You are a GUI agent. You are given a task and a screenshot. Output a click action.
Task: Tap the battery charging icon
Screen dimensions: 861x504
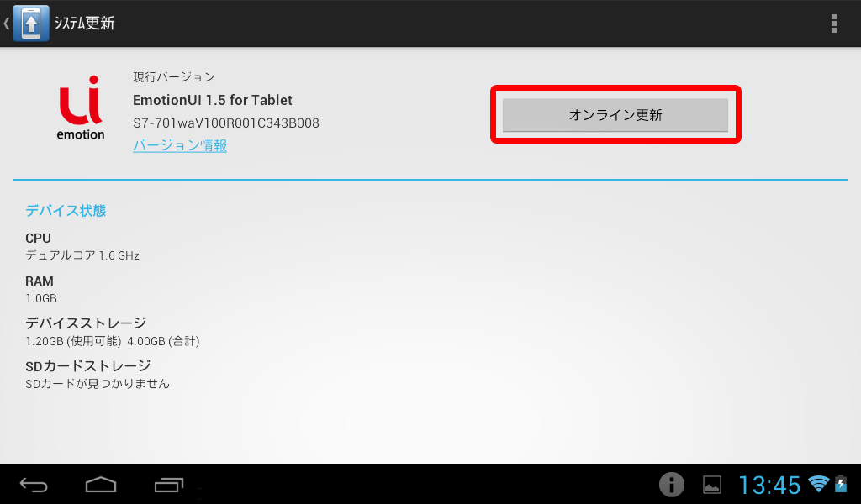[841, 484]
